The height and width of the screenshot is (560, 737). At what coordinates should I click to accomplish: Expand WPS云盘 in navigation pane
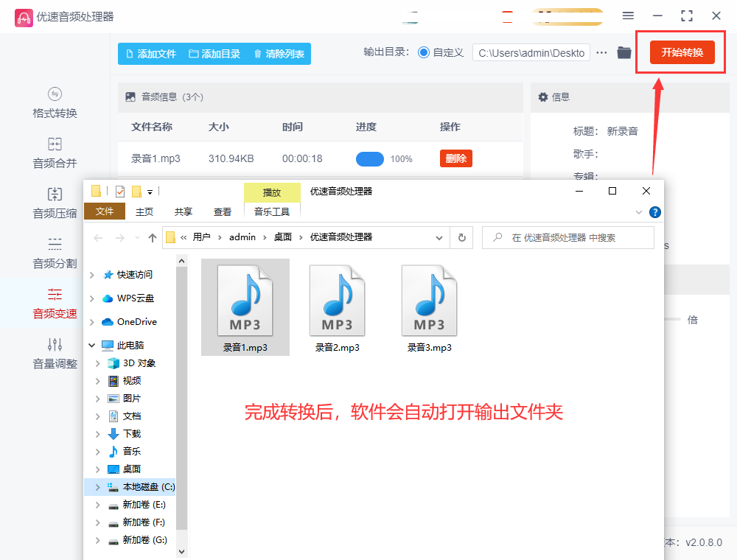[92, 298]
